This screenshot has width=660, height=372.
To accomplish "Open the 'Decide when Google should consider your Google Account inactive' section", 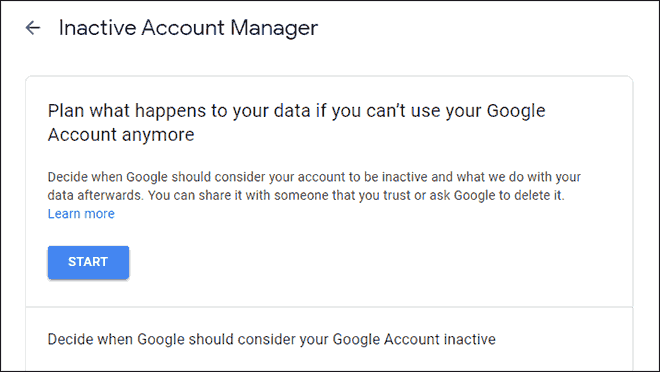I will [x=271, y=340].
